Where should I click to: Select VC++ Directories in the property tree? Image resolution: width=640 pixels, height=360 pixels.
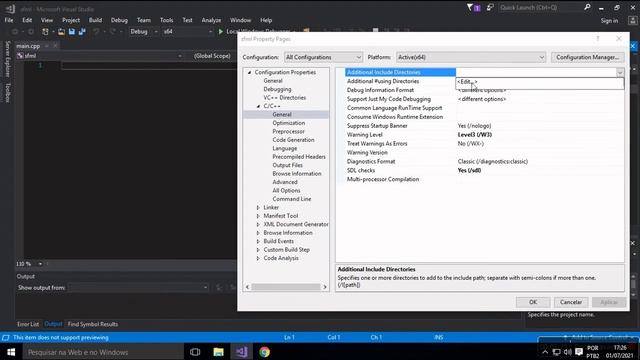coord(284,98)
